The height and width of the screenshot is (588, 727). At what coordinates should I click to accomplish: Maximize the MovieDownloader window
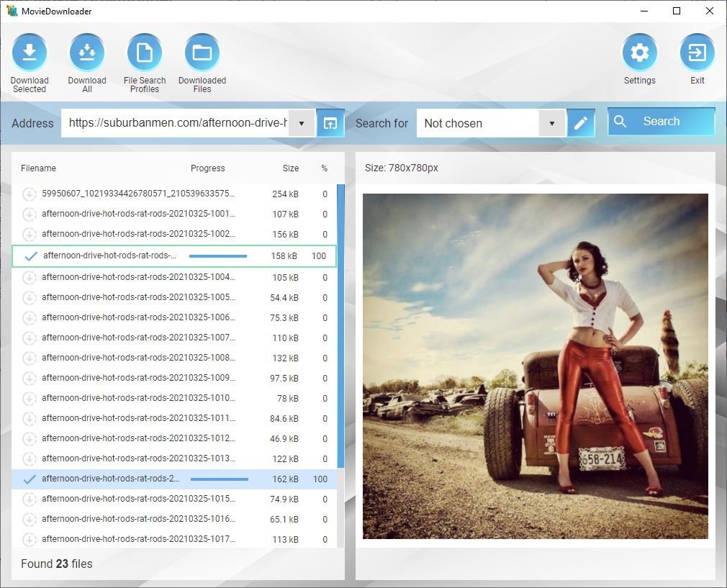tap(677, 11)
